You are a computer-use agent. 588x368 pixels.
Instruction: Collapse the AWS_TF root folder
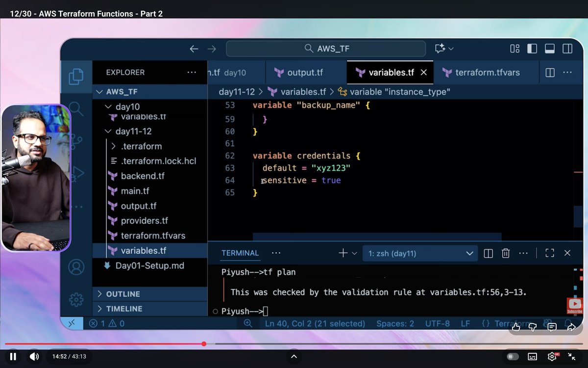(x=150, y=92)
